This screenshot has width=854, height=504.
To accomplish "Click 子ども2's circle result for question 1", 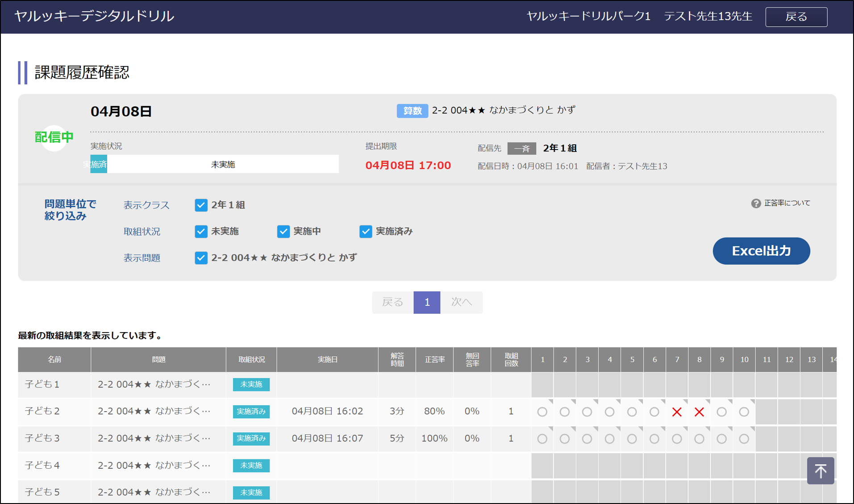I will pyautogui.click(x=542, y=412).
